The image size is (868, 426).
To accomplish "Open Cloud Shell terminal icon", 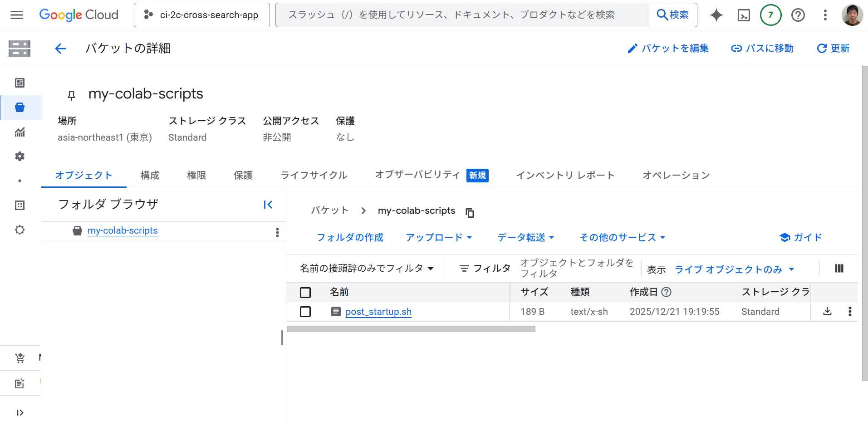I will coord(744,15).
